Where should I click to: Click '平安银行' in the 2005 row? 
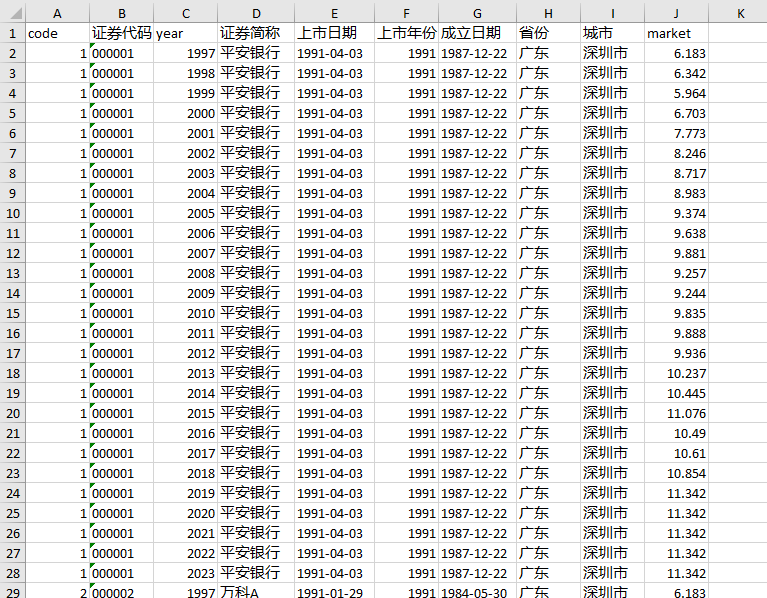(x=256, y=213)
